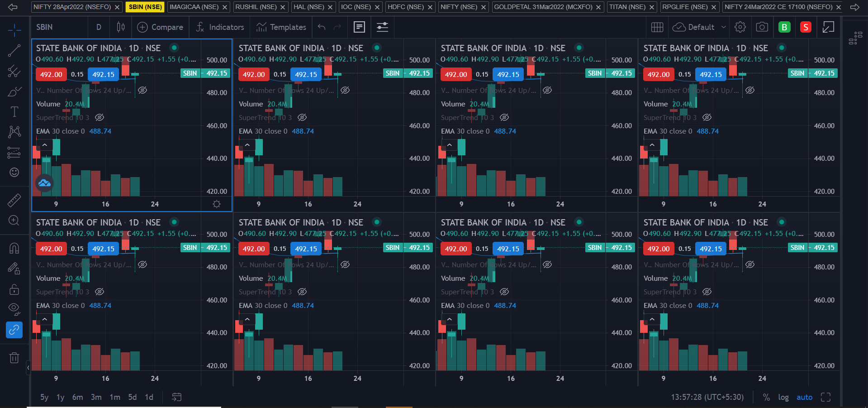Close the RUSHIL (NSE) tab
Image resolution: width=868 pixels, height=408 pixels.
click(x=283, y=7)
